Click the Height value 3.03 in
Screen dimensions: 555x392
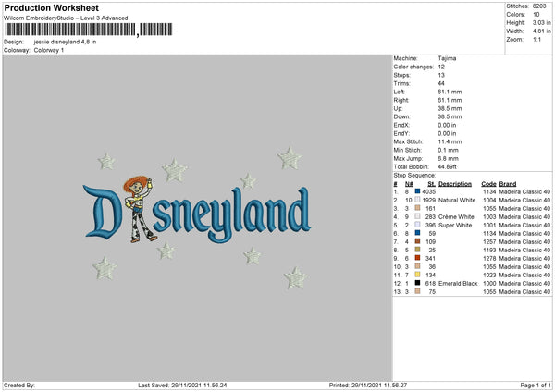tap(541, 22)
